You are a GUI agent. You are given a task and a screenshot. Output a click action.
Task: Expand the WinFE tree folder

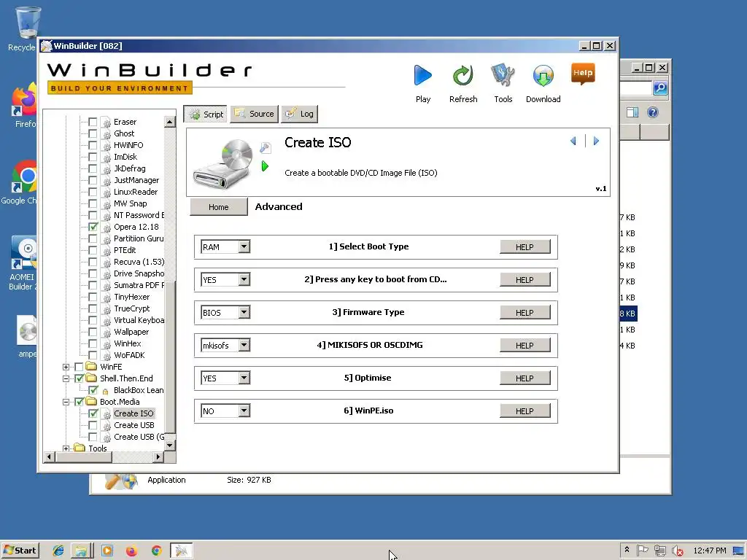pos(66,367)
